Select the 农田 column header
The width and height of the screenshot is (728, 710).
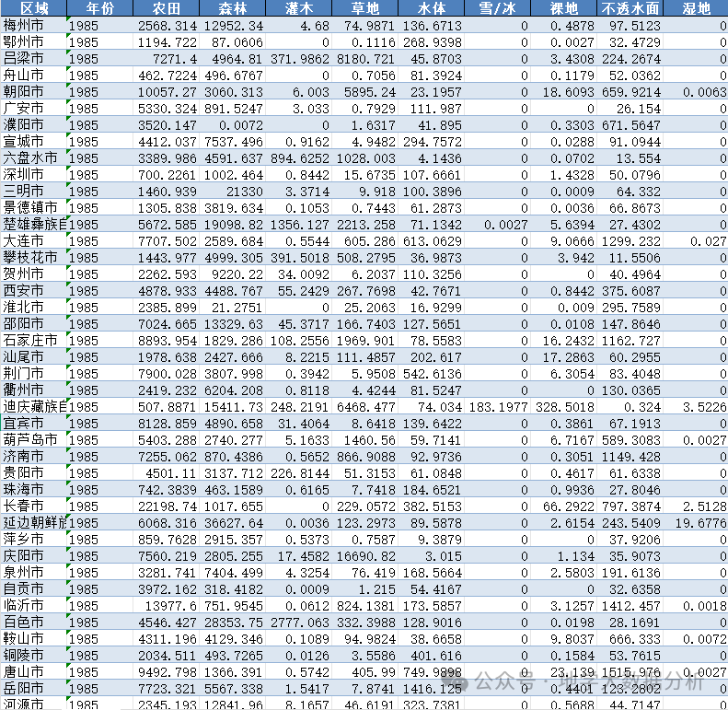coord(167,8)
